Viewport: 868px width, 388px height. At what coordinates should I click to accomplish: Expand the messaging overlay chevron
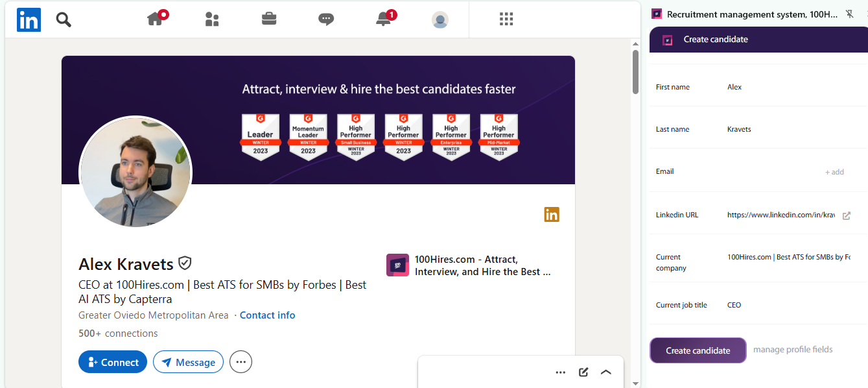pos(606,372)
